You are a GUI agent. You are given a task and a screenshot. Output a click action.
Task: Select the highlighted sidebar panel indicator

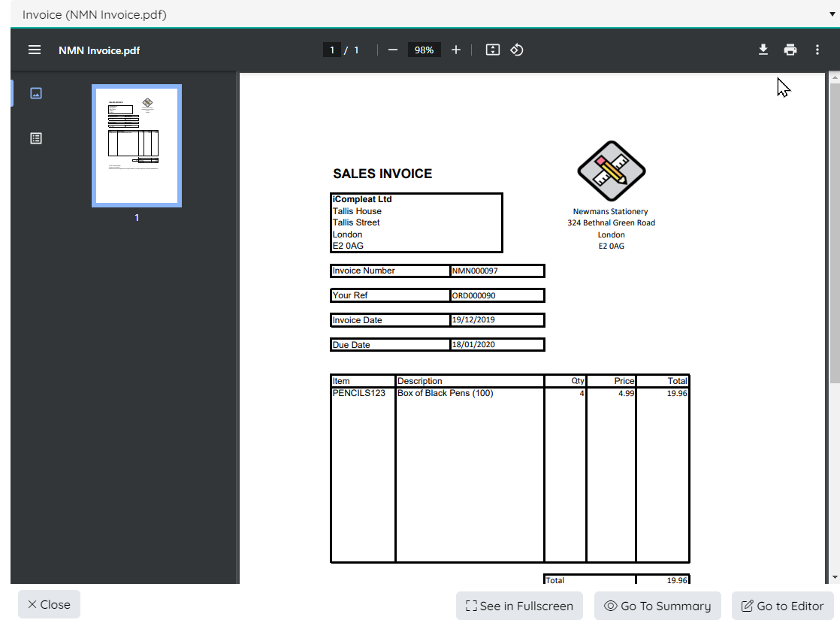pyautogui.click(x=11, y=93)
